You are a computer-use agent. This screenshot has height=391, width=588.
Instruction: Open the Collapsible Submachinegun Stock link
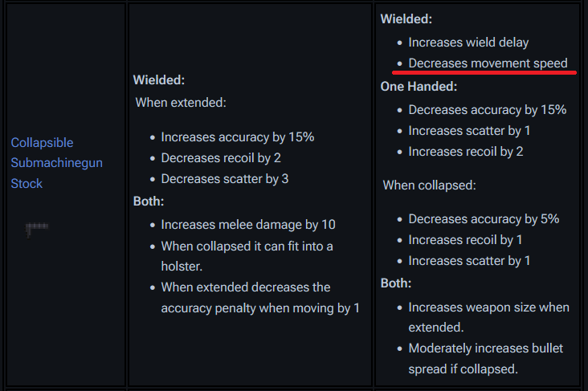(x=56, y=163)
